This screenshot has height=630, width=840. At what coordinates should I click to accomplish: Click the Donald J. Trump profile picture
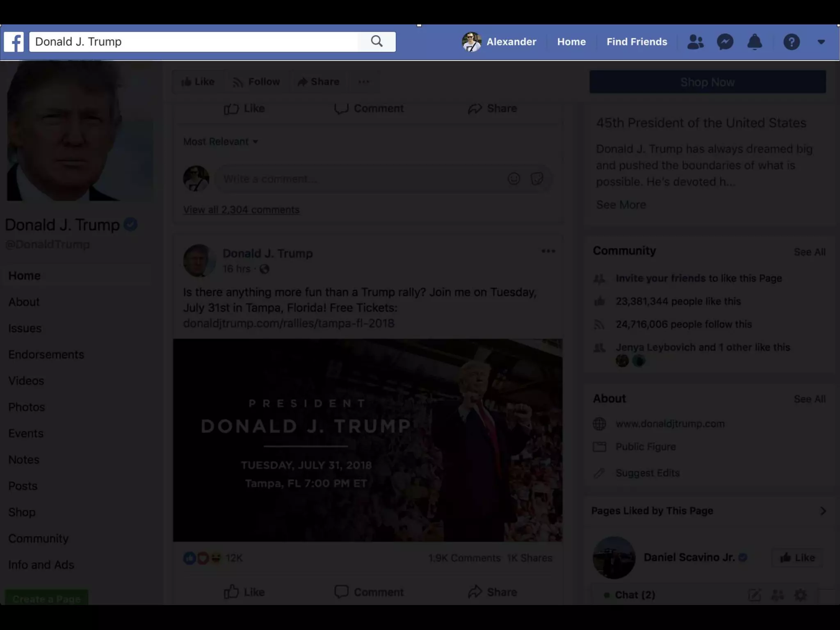[x=80, y=131]
